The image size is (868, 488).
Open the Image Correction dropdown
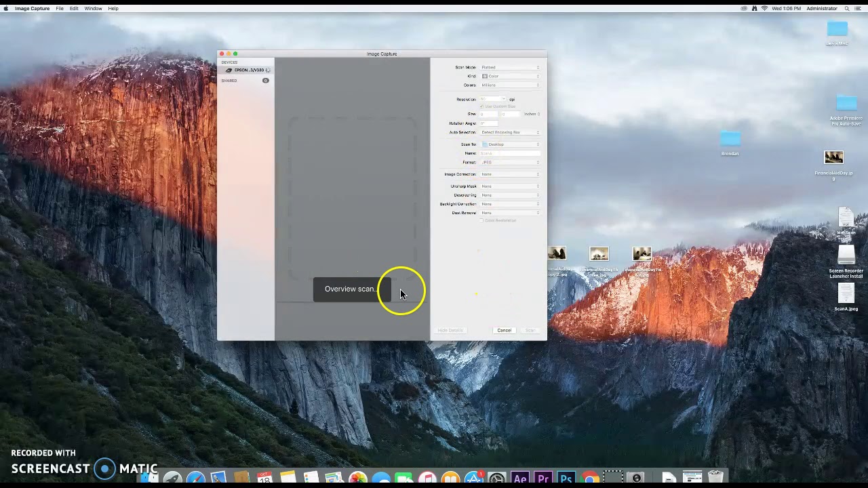pos(510,174)
